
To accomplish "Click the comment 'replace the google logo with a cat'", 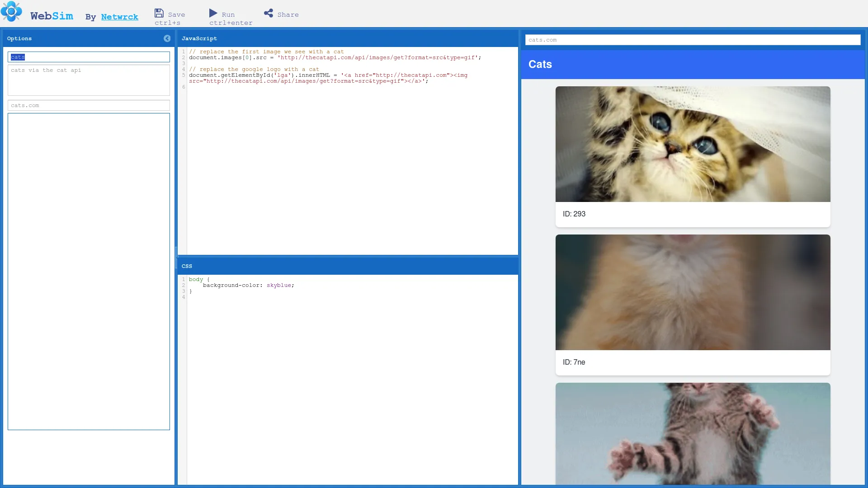I will (254, 69).
